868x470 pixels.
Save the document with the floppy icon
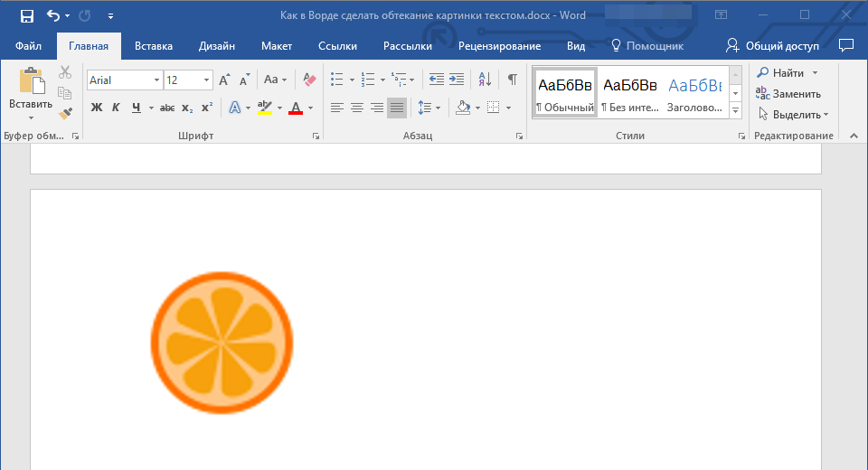[x=26, y=16]
